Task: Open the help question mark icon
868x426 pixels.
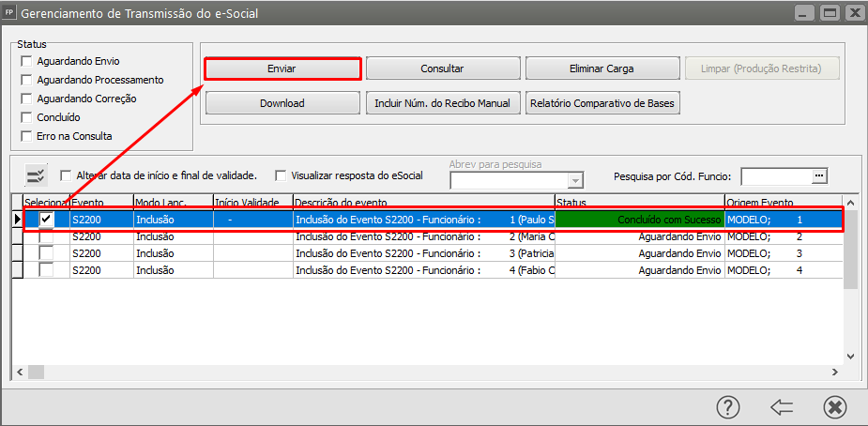Action: click(x=728, y=407)
